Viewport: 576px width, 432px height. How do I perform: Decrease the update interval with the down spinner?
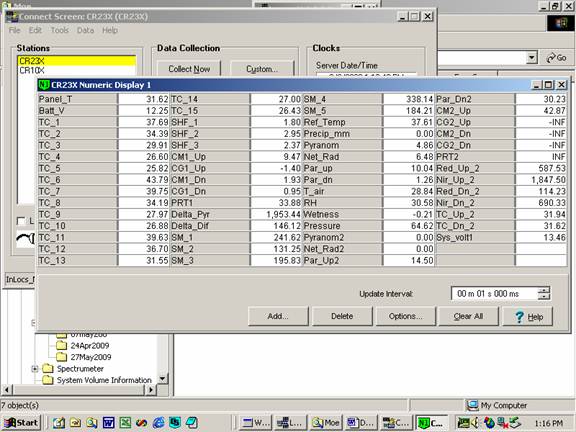pyautogui.click(x=544, y=297)
